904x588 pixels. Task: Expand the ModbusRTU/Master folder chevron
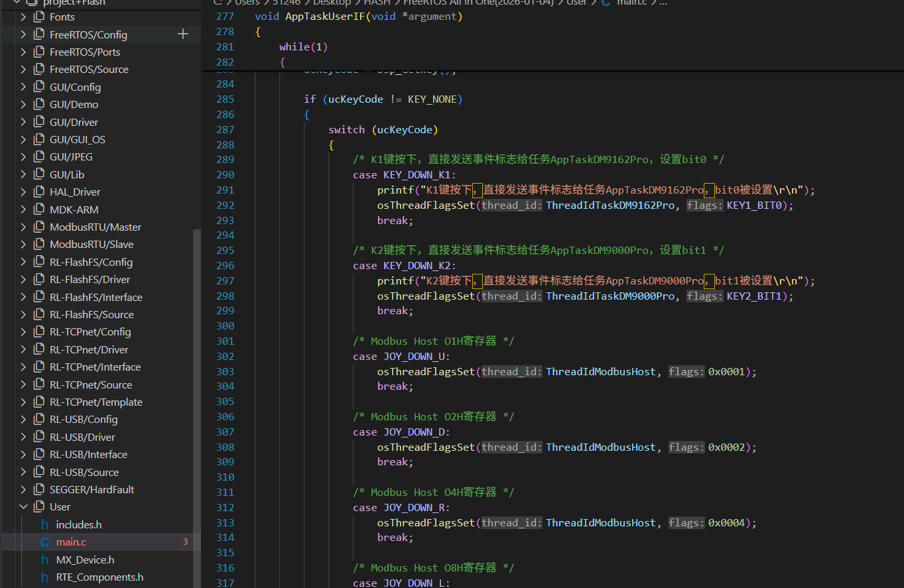pyautogui.click(x=24, y=227)
